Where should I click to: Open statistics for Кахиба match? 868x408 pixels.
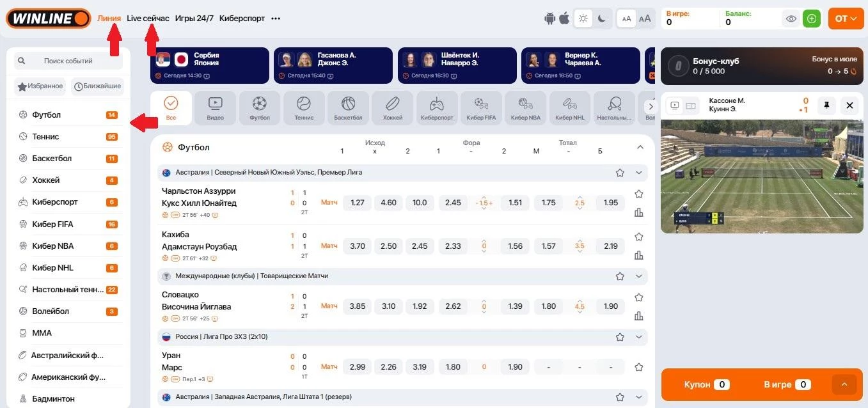tap(638, 255)
